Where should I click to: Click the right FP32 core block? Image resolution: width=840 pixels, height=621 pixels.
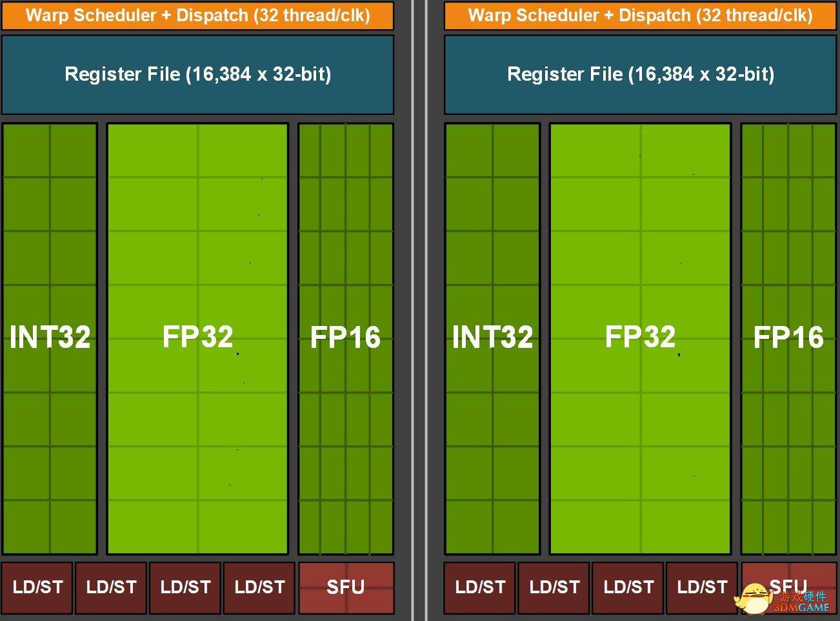pyautogui.click(x=640, y=339)
